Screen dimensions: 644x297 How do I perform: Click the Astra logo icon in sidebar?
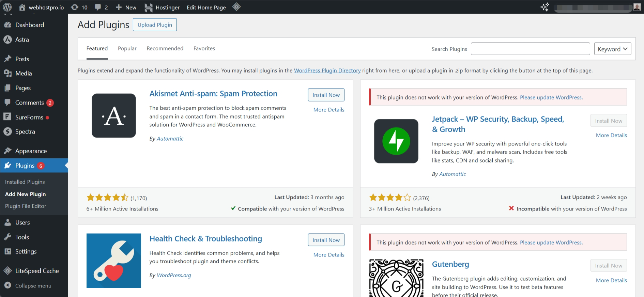point(7,40)
